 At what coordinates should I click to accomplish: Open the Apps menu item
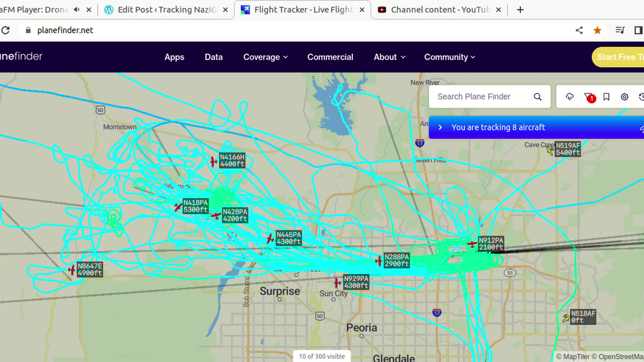click(174, 57)
